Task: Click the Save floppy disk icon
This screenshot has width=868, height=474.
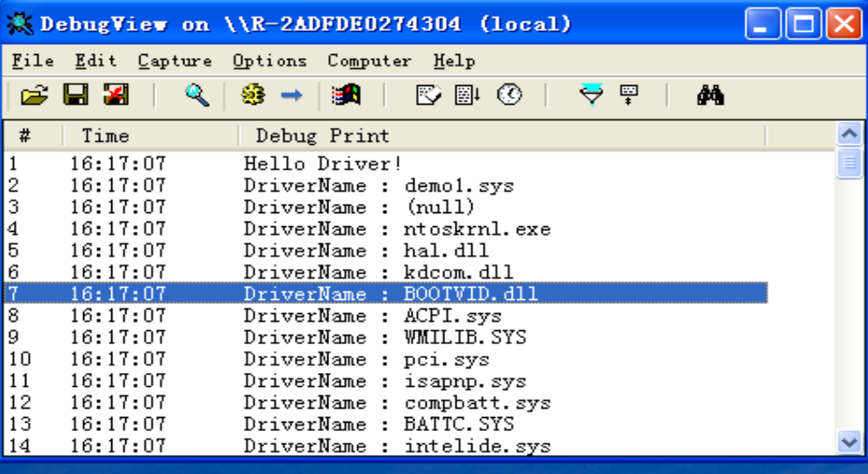Action: pos(76,95)
